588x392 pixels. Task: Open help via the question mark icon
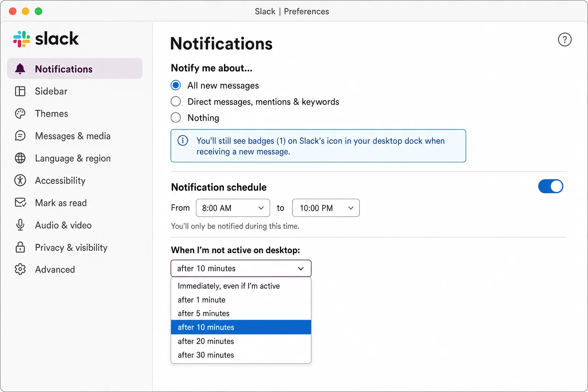click(x=565, y=39)
